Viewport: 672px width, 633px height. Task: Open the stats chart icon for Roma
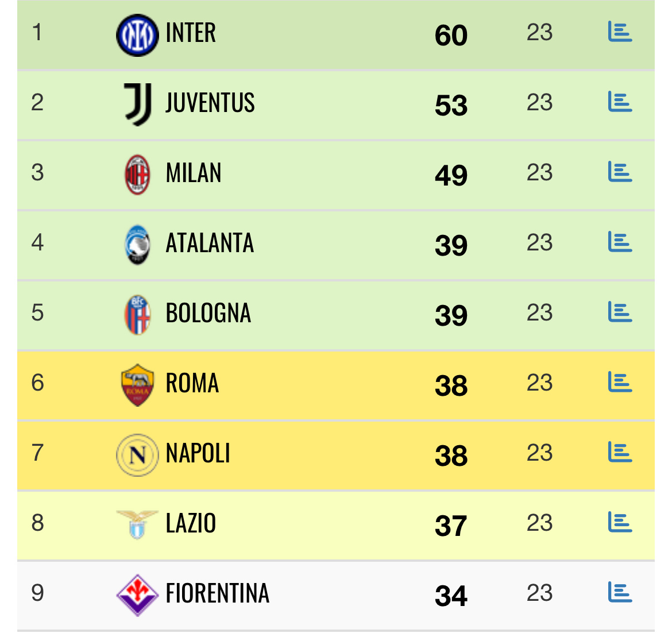click(x=620, y=382)
